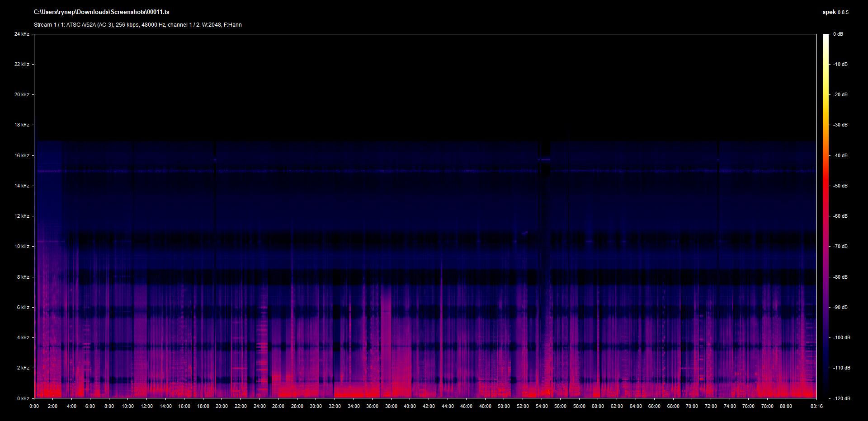Click the 24 kHz frequency axis label

click(22, 34)
